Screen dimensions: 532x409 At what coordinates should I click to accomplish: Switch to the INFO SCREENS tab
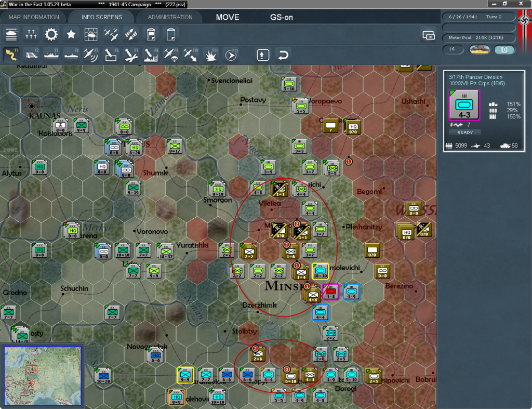pyautogui.click(x=101, y=17)
